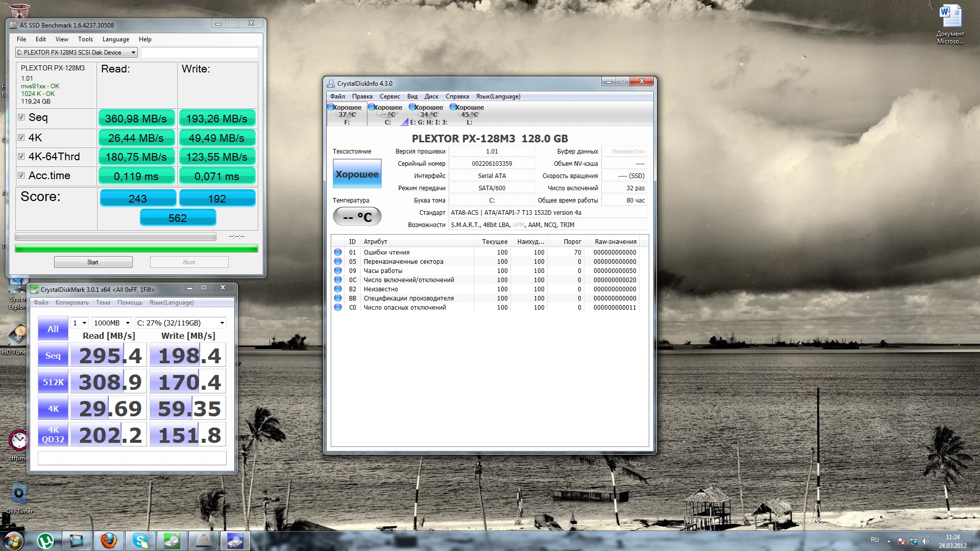Switch to CrystalDiskInfo on the taskbar
980x551 pixels.
(x=235, y=541)
